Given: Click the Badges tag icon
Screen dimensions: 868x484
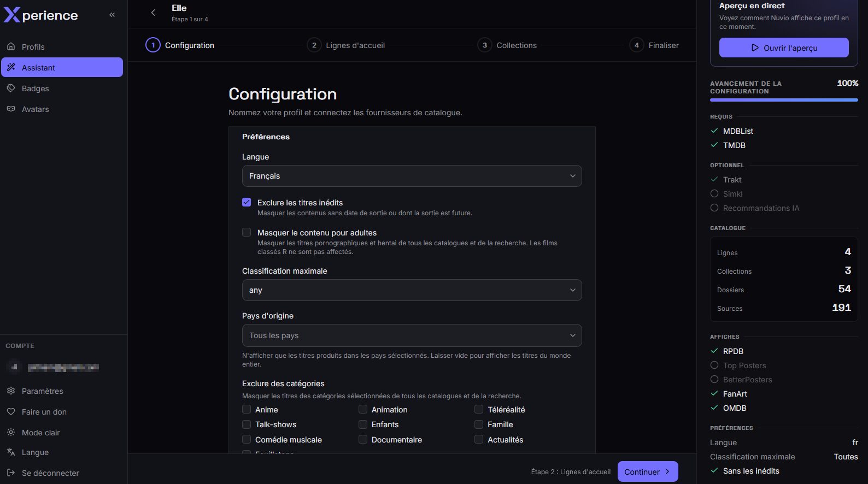Looking at the screenshot, I should [11, 88].
